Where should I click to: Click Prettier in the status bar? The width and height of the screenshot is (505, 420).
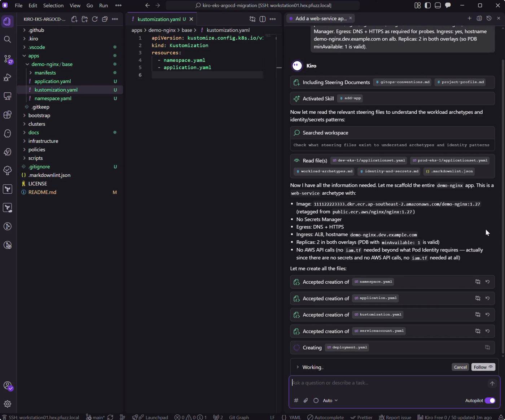361,417
